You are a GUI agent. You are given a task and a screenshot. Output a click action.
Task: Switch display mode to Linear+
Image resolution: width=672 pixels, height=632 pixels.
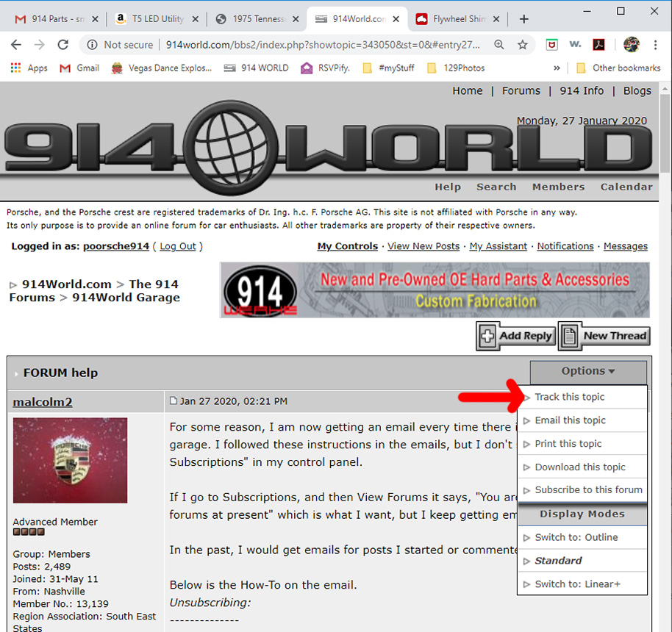582,584
